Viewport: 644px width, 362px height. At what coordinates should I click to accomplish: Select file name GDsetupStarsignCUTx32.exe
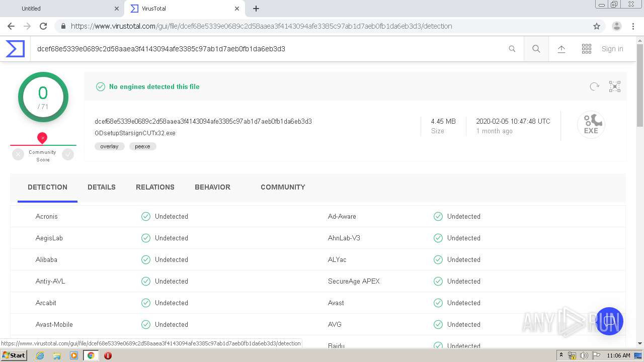point(135,133)
